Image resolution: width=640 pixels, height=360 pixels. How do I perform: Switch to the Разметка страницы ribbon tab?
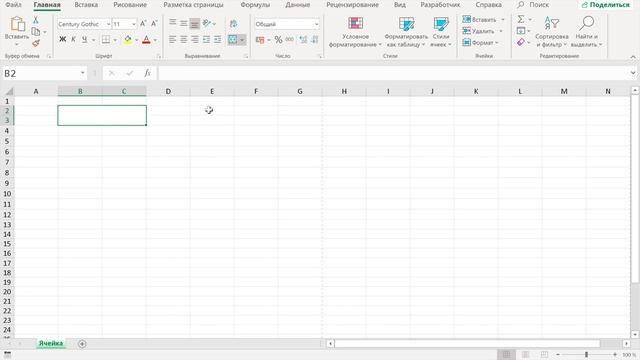[193, 5]
